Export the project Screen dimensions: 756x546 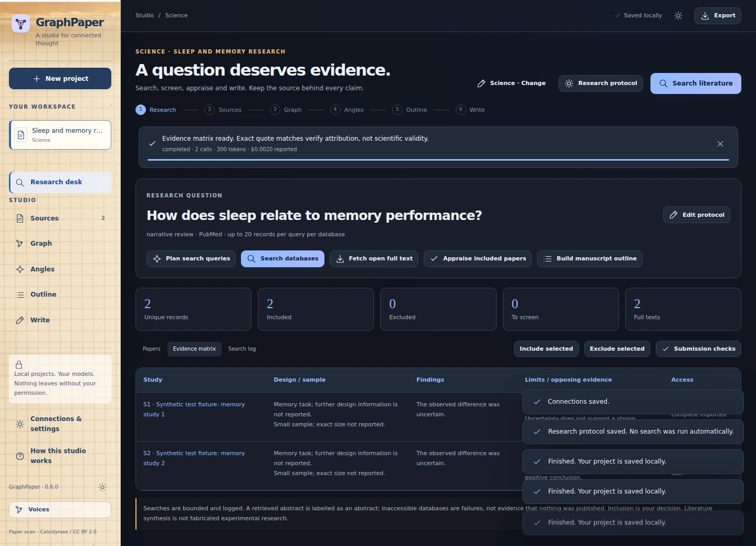pos(718,16)
